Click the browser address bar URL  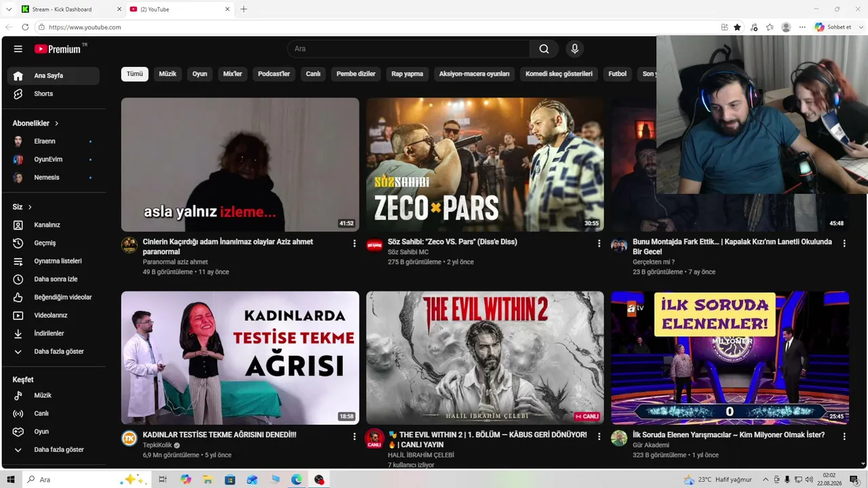click(85, 27)
